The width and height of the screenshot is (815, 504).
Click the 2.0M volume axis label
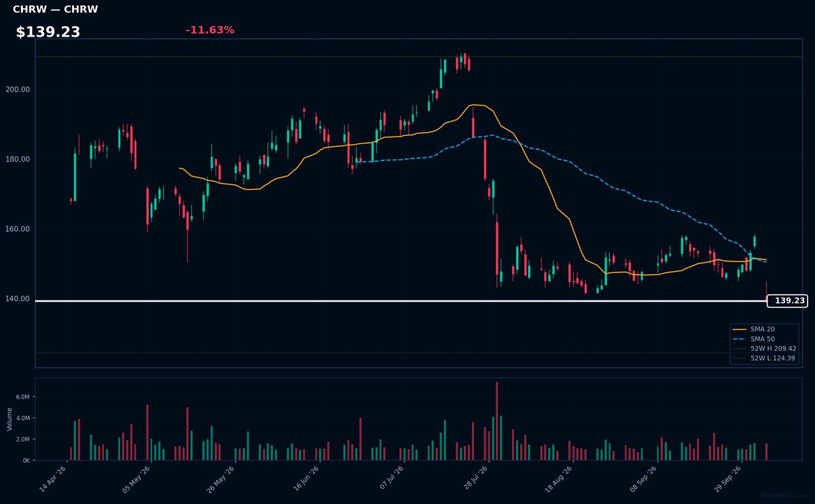pos(23,439)
